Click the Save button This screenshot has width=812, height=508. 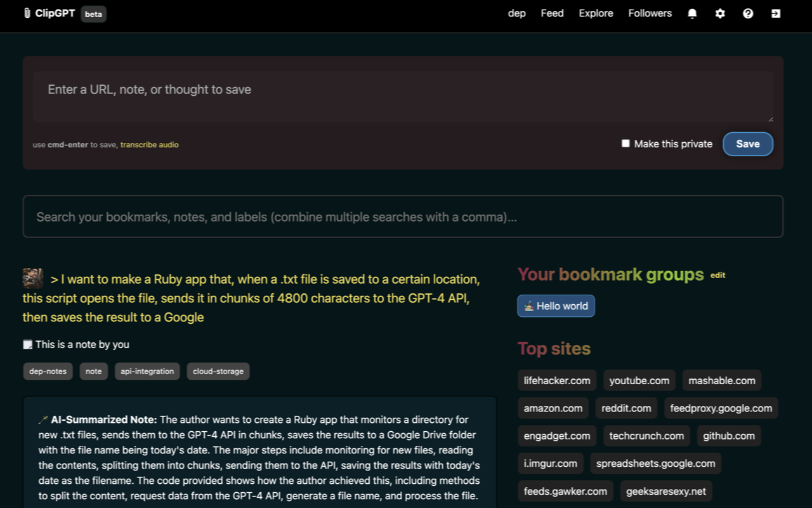pos(748,144)
